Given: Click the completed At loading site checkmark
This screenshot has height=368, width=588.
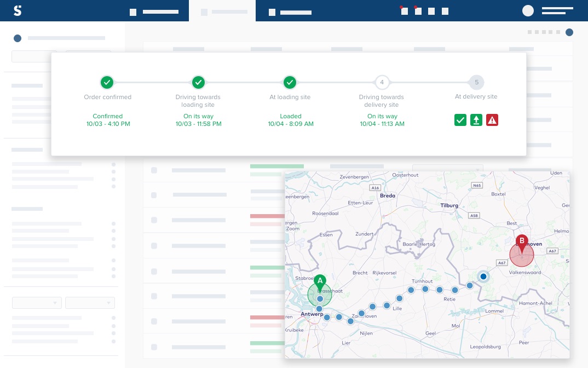Looking at the screenshot, I should (x=290, y=82).
